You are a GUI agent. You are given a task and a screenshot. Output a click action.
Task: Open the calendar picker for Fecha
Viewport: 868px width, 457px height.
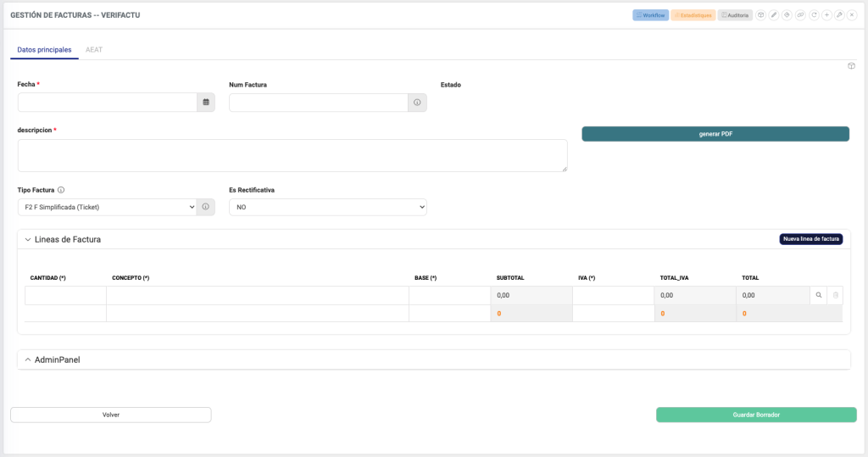[x=205, y=103]
